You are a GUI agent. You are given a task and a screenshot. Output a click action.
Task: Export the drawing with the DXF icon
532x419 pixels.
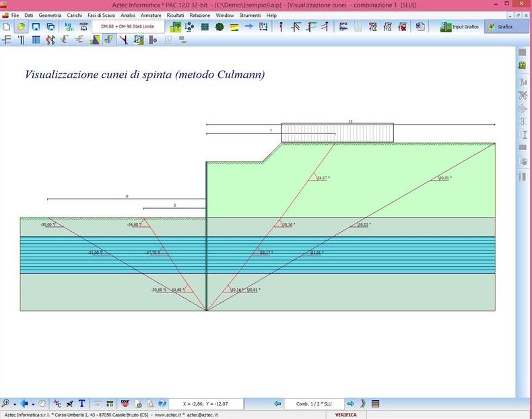tap(125, 404)
